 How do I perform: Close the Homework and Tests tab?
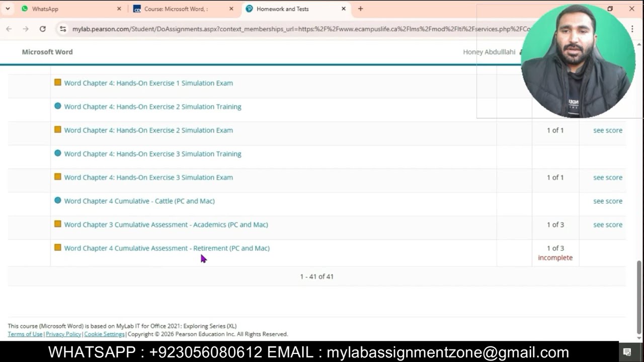click(x=344, y=9)
